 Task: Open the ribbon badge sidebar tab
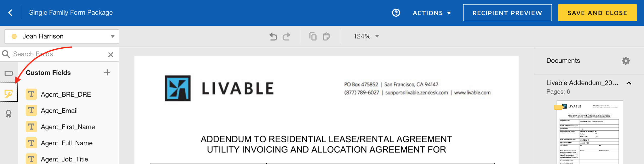9,114
